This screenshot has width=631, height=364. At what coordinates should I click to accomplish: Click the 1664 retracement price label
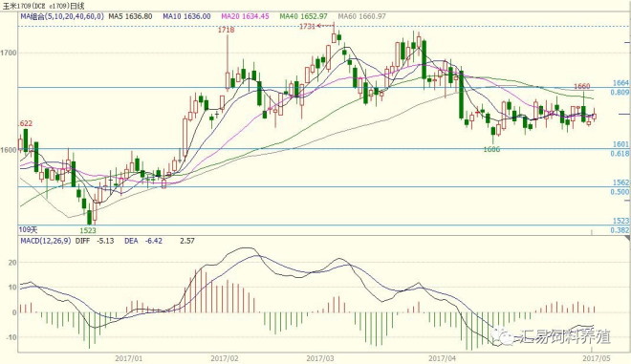pyautogui.click(x=620, y=83)
